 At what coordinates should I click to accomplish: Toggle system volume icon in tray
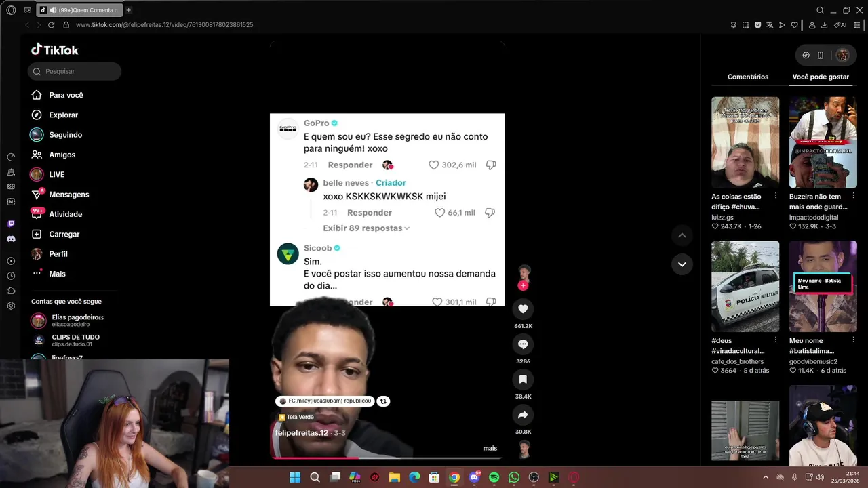click(820, 477)
